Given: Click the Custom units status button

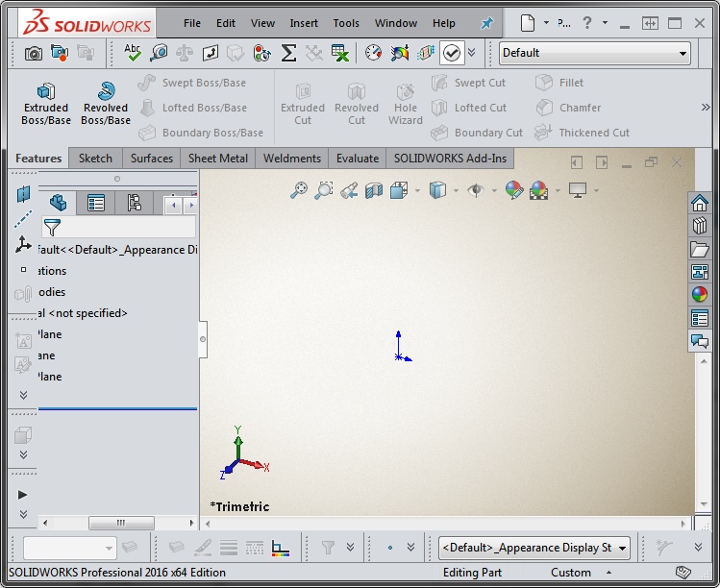Looking at the screenshot, I should 571,573.
